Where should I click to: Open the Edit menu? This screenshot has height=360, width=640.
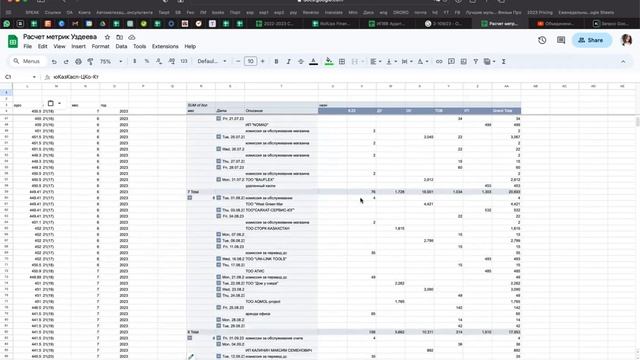(42, 47)
